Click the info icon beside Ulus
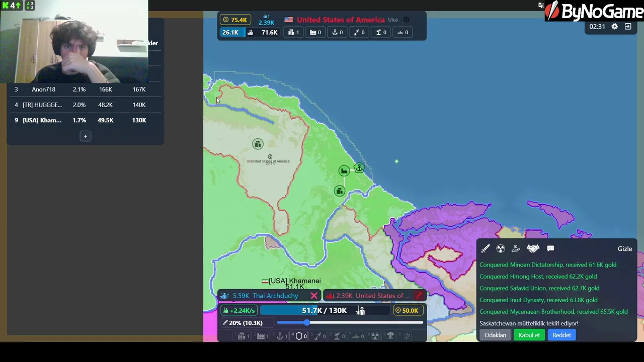The width and height of the screenshot is (644, 362). [406, 20]
